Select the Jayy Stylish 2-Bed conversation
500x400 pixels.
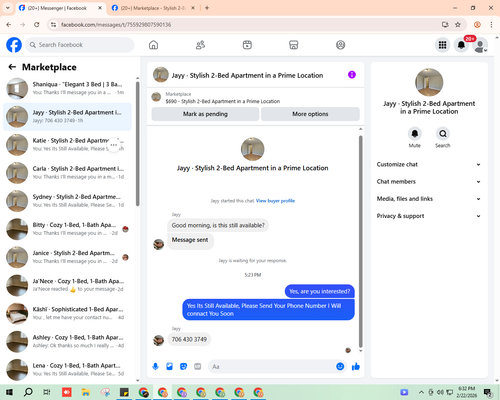[68, 117]
